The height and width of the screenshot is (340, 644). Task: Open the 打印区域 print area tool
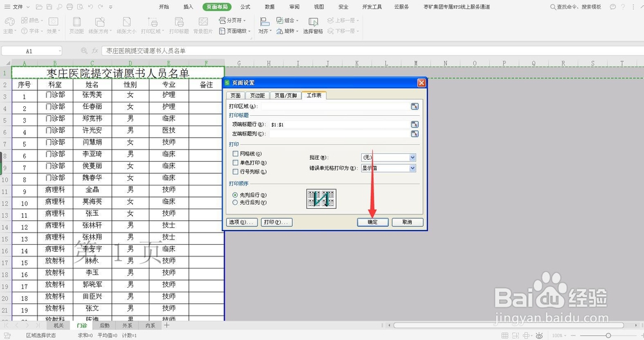click(153, 25)
